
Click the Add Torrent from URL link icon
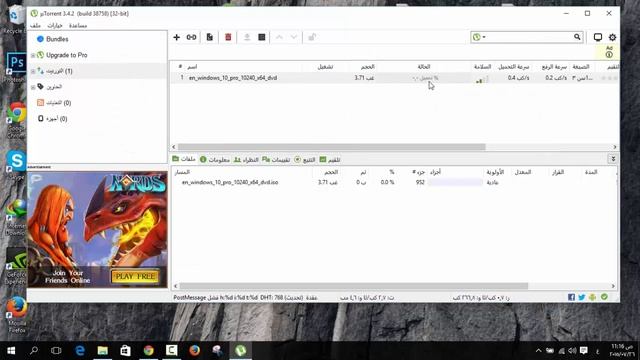pos(191,37)
